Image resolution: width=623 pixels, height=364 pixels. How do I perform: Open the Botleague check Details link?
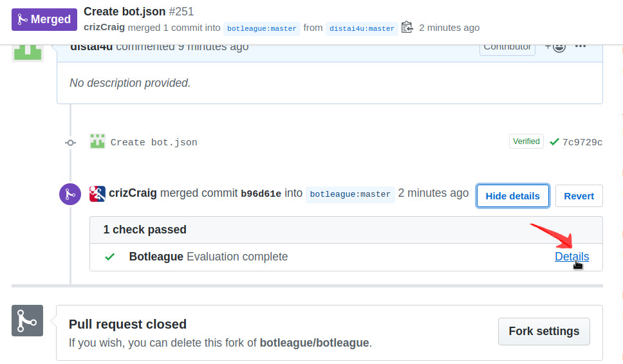coord(572,257)
